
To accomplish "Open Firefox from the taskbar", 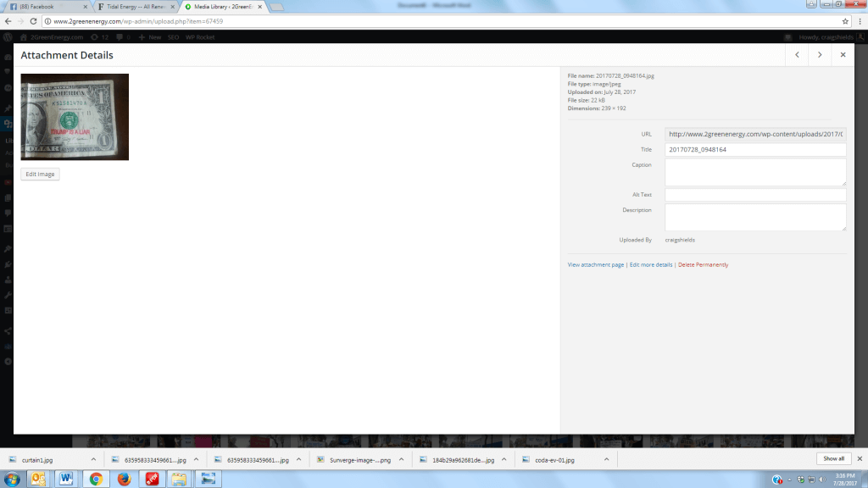I will coord(124,479).
